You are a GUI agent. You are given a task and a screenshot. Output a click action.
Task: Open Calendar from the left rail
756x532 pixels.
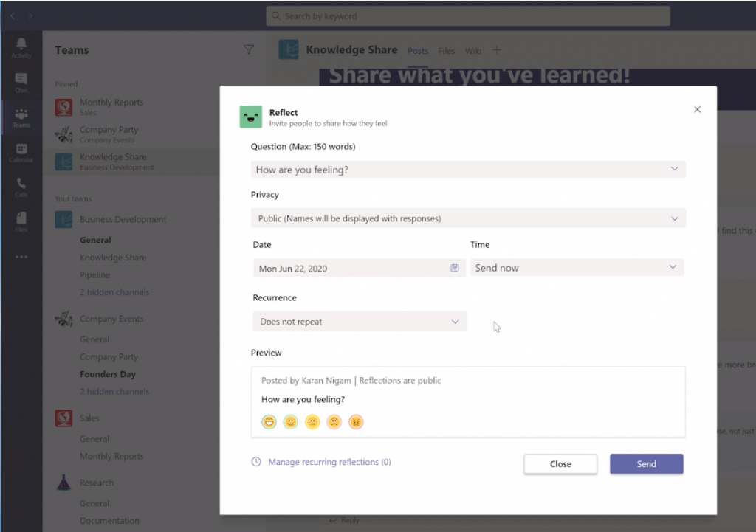pos(21,153)
